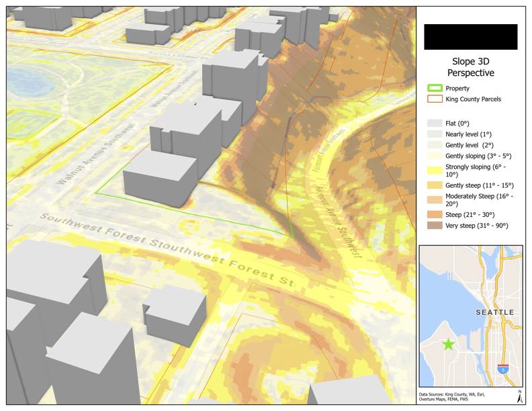Select the Gently steep legend swatch
Viewport: 532px width, 411px height.
click(434, 185)
